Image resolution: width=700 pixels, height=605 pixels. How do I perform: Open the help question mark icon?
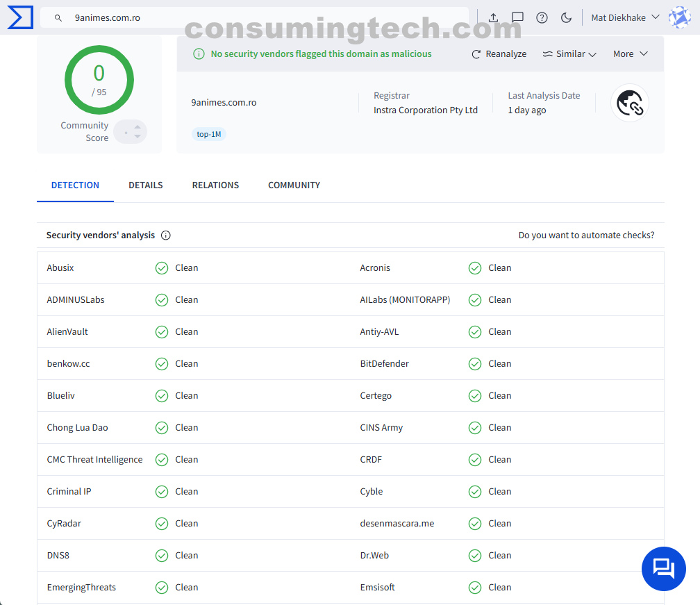[542, 17]
